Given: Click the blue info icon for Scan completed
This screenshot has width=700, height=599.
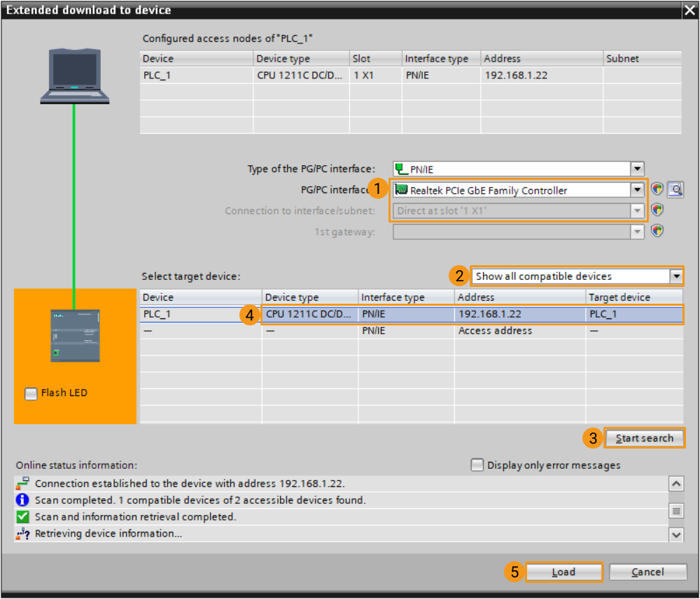Looking at the screenshot, I should click(22, 500).
